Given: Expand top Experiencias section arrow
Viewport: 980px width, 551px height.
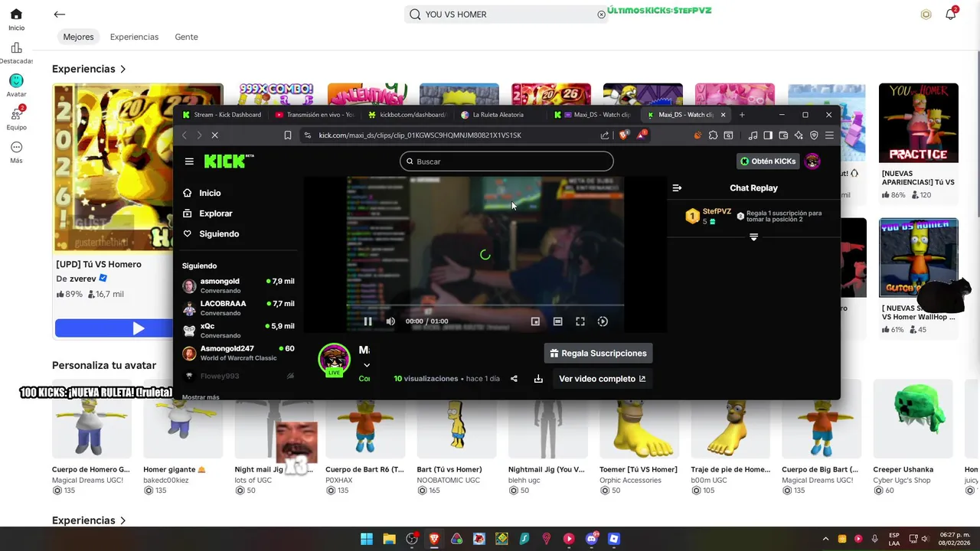Looking at the screenshot, I should (x=122, y=69).
